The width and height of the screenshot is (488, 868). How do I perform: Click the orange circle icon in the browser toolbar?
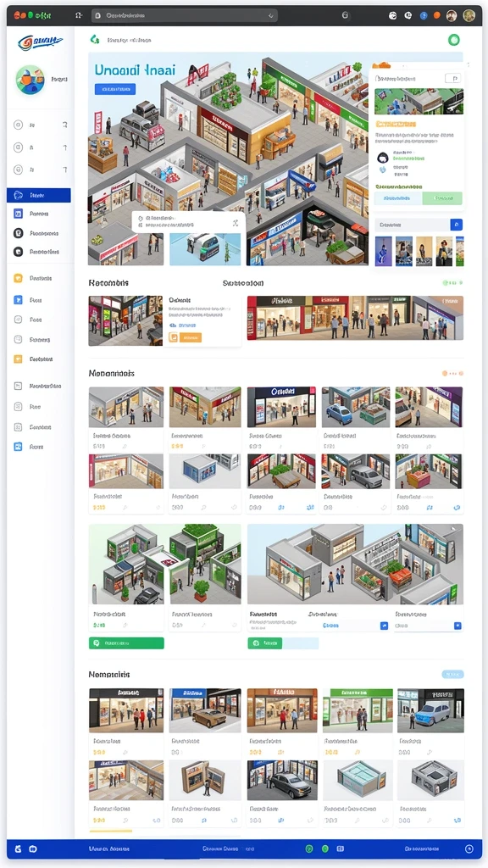[436, 15]
